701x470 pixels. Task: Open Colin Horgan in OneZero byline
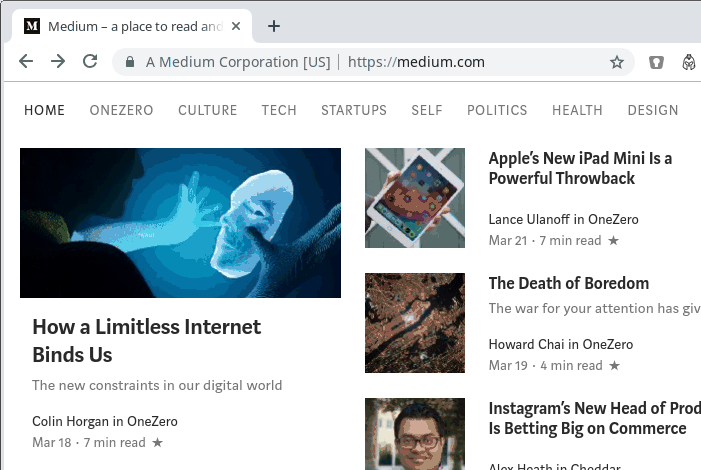click(x=105, y=421)
